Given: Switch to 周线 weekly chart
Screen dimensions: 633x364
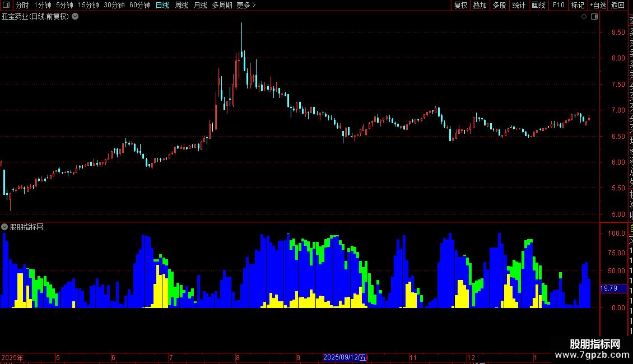Looking at the screenshot, I should [x=181, y=5].
